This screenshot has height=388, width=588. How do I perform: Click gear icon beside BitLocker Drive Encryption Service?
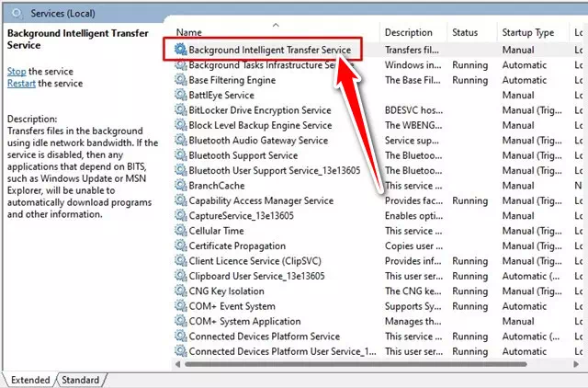point(180,109)
